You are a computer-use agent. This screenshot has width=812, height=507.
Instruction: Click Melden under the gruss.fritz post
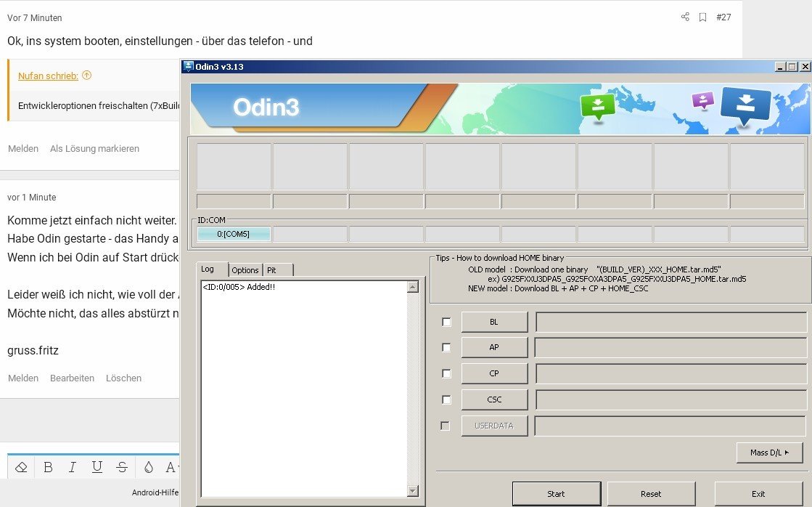(x=23, y=378)
